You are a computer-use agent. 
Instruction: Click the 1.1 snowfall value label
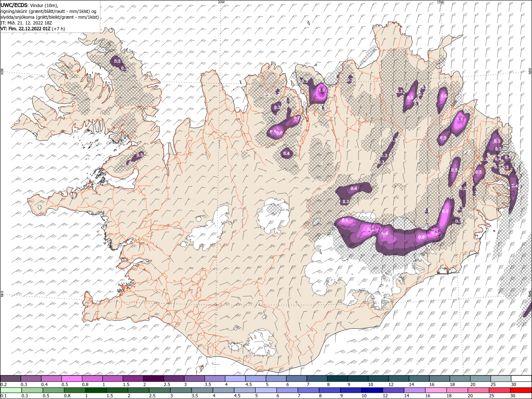click(x=460, y=119)
